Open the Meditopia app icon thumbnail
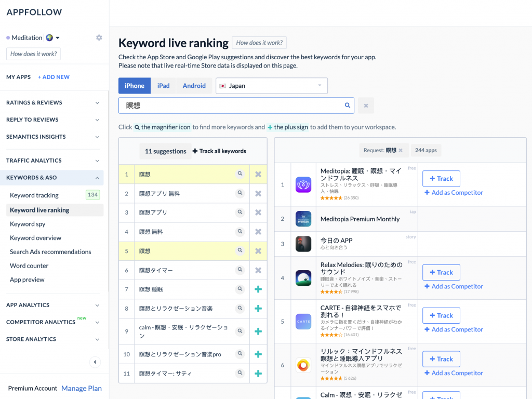The width and height of the screenshot is (532, 399). 303,185
